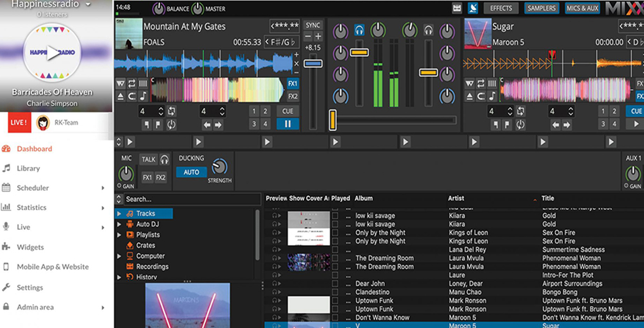
Task: Toggle FX1 on the FOALS deck
Action: (292, 84)
